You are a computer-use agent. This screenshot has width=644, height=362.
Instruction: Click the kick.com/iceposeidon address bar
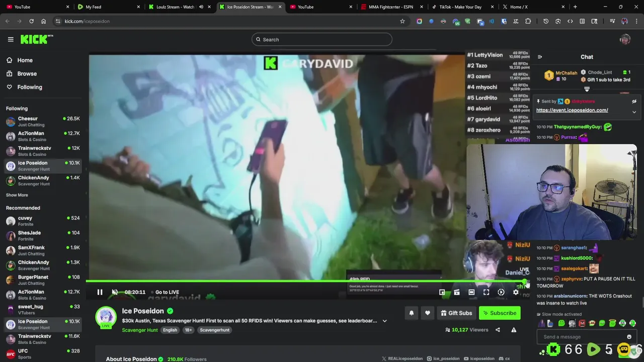point(229,21)
